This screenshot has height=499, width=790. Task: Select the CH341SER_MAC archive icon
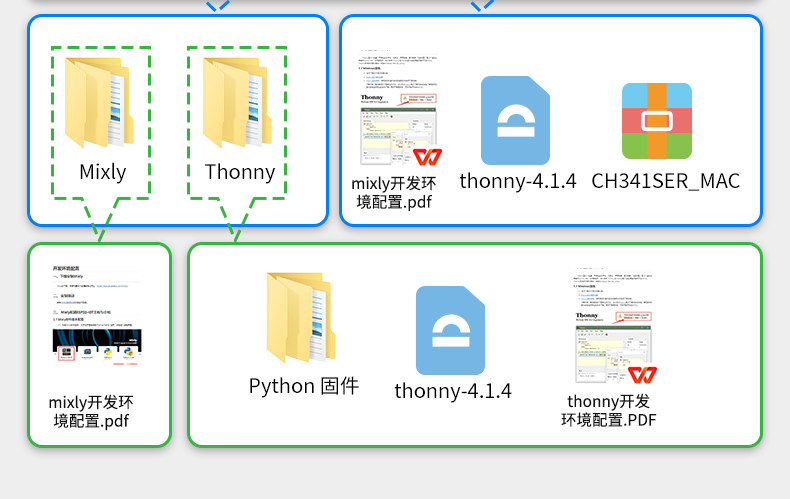656,121
